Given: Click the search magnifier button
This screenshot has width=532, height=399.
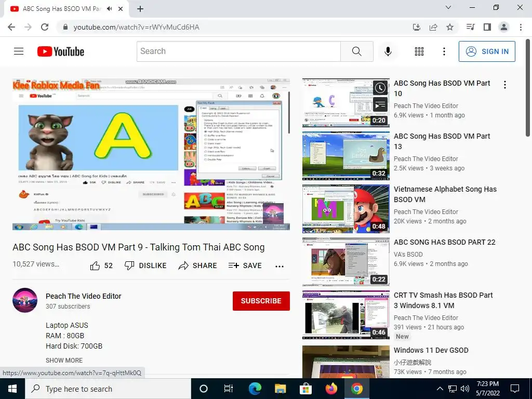Looking at the screenshot, I should pyautogui.click(x=356, y=51).
